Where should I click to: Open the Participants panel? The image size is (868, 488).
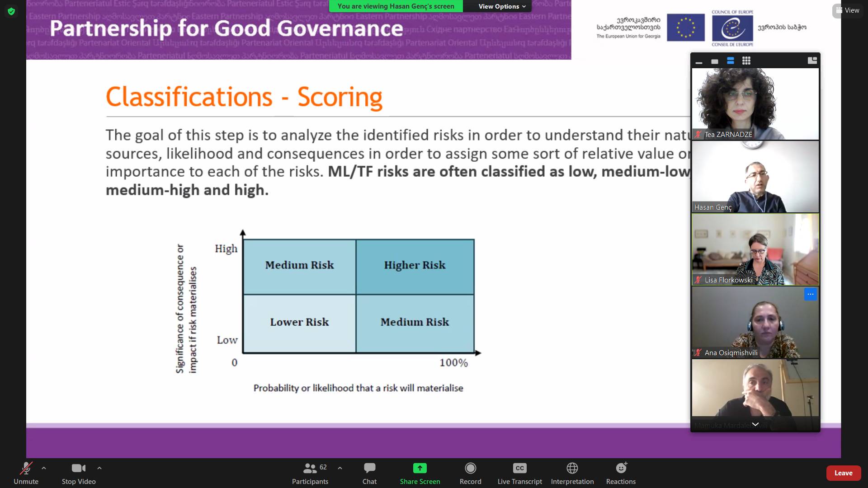pyautogui.click(x=310, y=473)
